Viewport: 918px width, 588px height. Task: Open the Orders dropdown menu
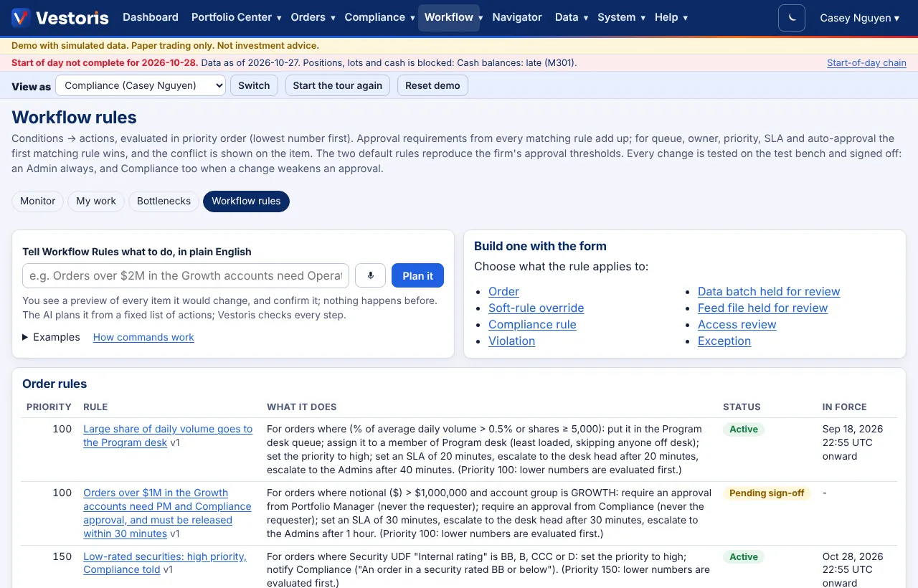pyautogui.click(x=313, y=17)
